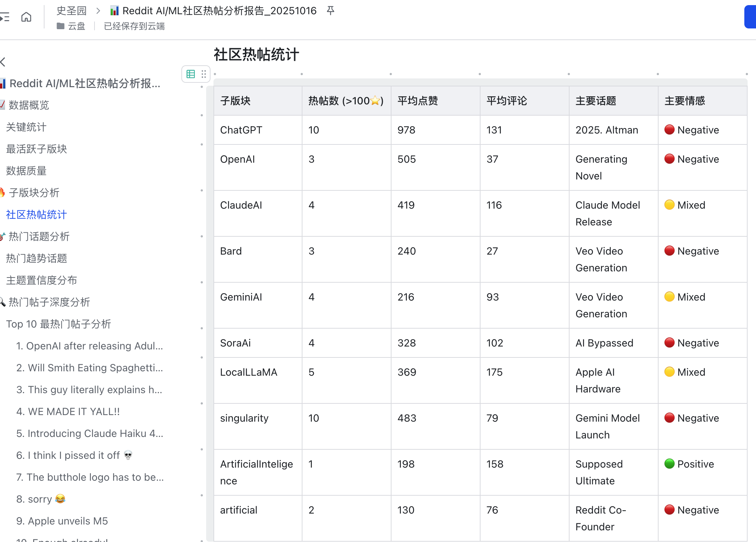Collapse outline with left chevron arrow
This screenshot has height=542, width=756.
pyautogui.click(x=3, y=62)
